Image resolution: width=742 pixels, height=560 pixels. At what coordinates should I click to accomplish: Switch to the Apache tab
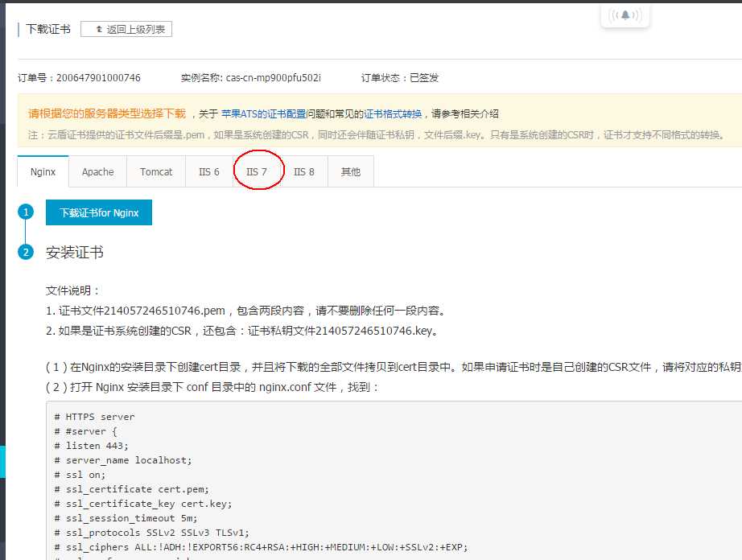[98, 171]
